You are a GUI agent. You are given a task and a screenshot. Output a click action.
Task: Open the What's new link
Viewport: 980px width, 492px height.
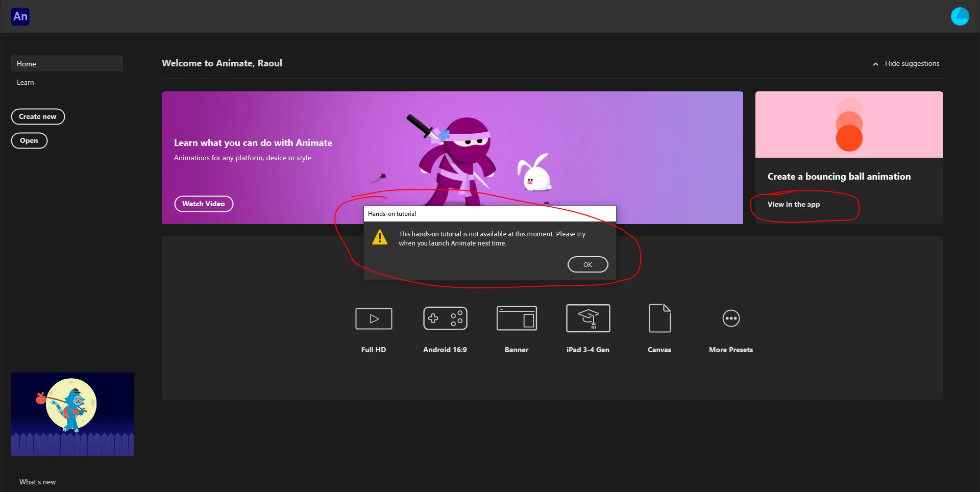(38, 482)
